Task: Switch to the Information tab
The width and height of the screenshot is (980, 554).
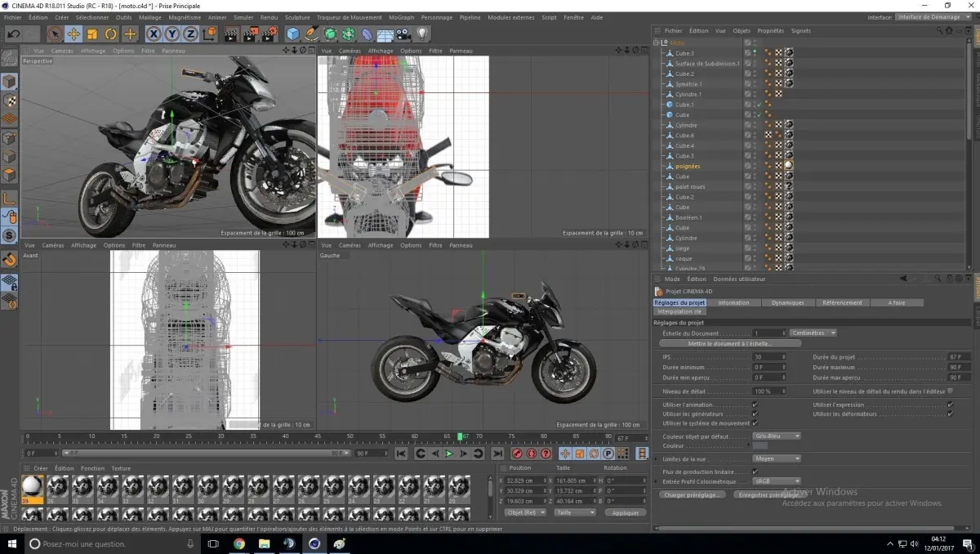Action: 733,302
